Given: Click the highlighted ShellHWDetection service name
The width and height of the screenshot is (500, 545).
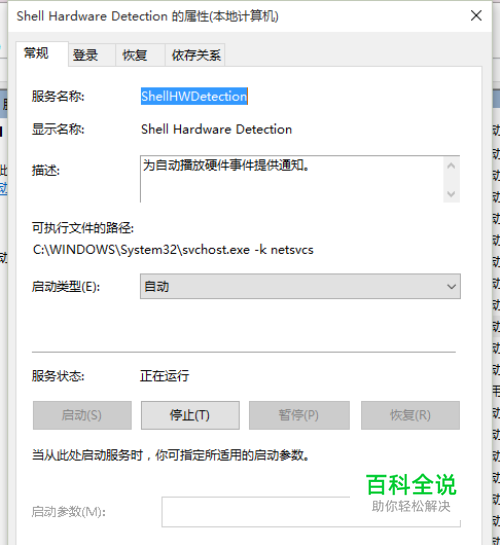Looking at the screenshot, I should [x=194, y=96].
